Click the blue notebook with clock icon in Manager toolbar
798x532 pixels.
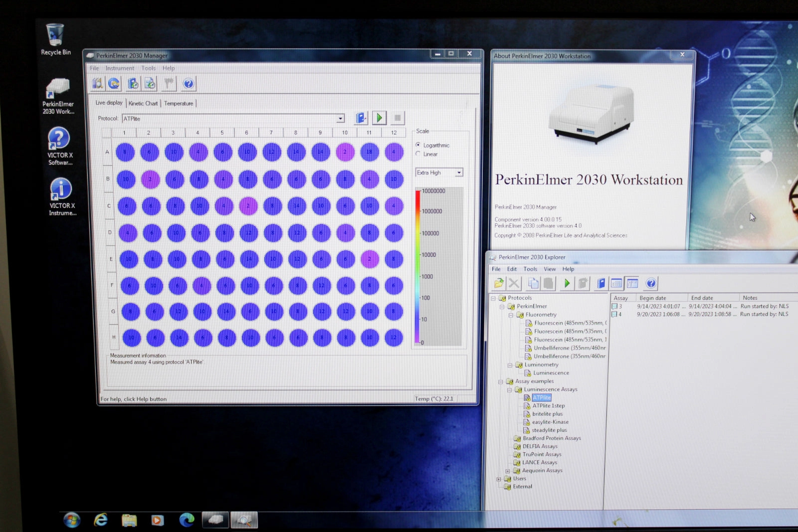pos(133,83)
